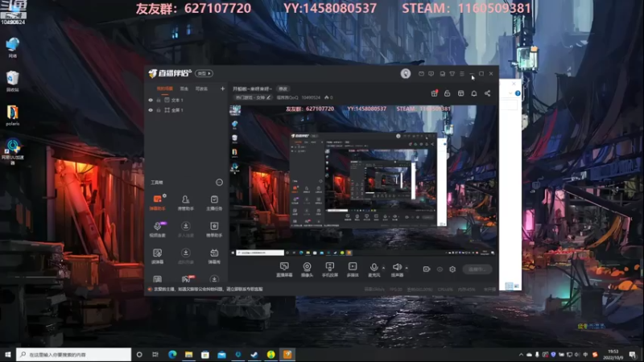This screenshot has height=362, width=644.
Task: Select the first orange scene tab
Action: click(x=165, y=88)
